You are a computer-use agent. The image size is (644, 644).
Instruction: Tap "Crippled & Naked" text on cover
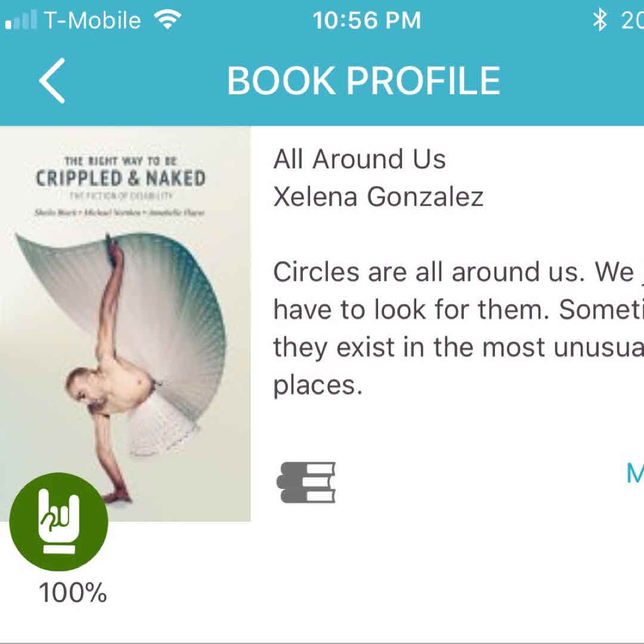120,178
